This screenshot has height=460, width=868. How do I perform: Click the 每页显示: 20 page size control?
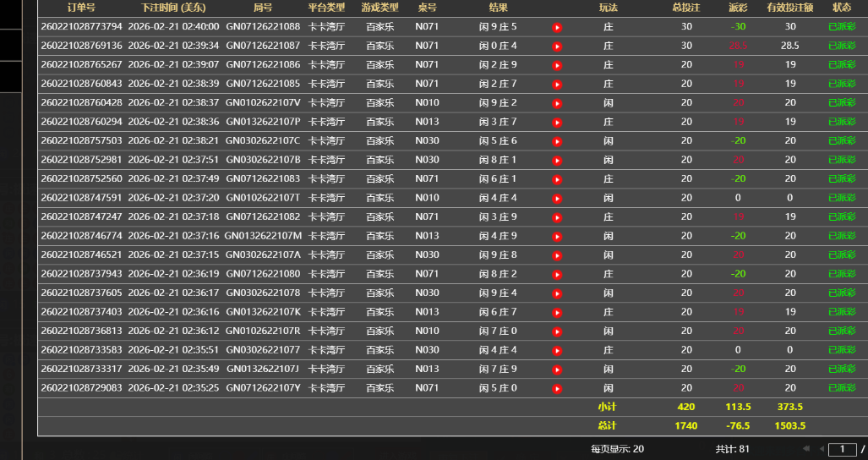tap(617, 449)
